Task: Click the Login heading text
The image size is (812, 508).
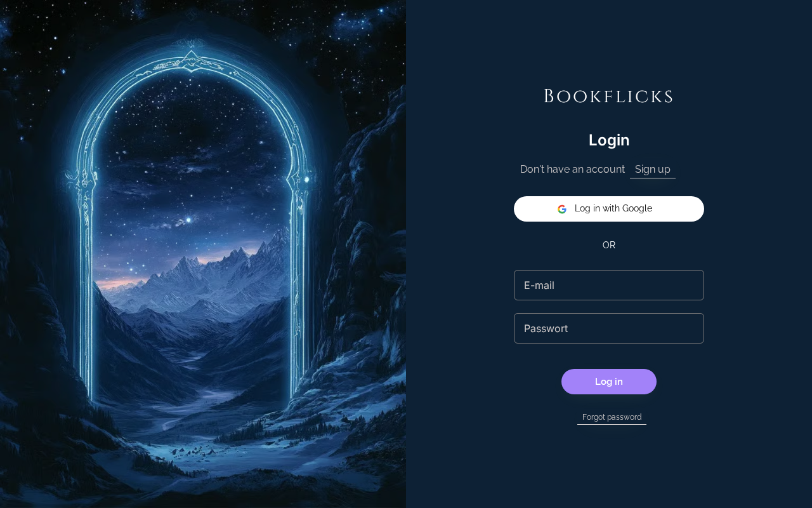Action: 609,140
